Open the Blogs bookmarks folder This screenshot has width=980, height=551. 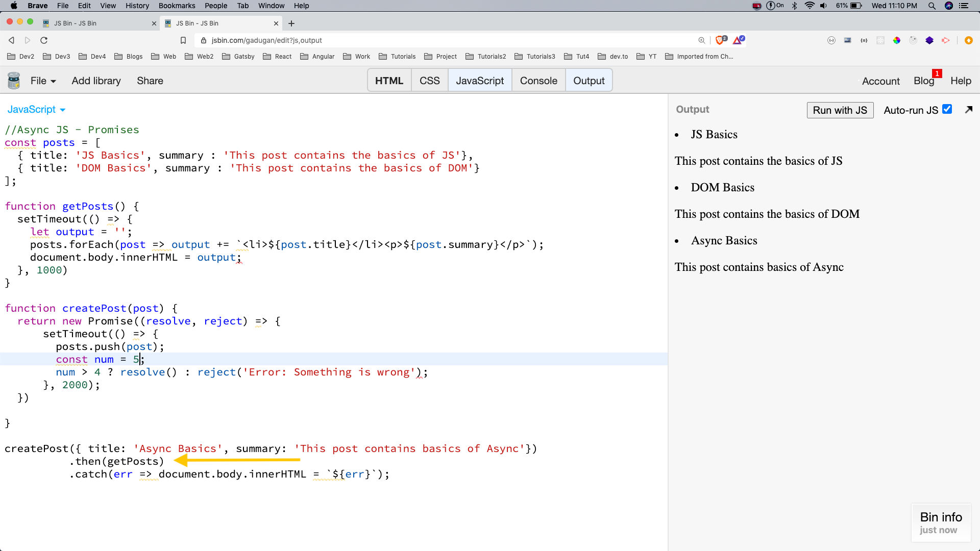click(x=129, y=57)
